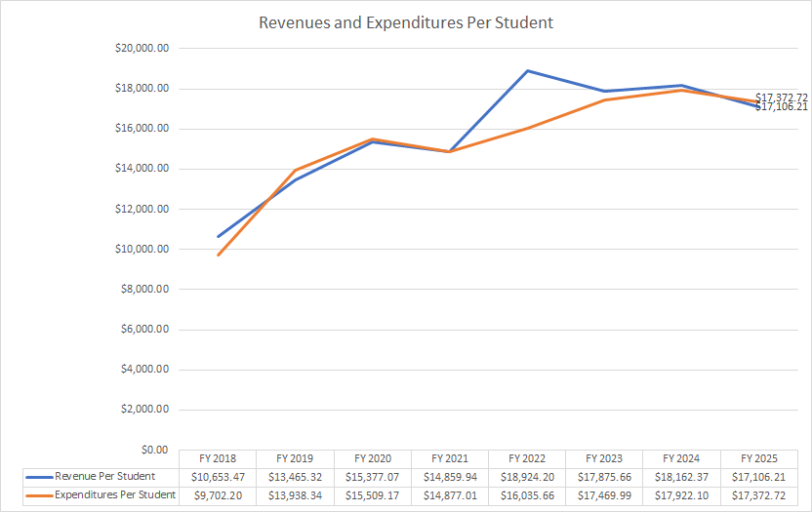This screenshot has height=512, width=812.
Task: Select the FY 2025 column header
Action: pos(760,458)
